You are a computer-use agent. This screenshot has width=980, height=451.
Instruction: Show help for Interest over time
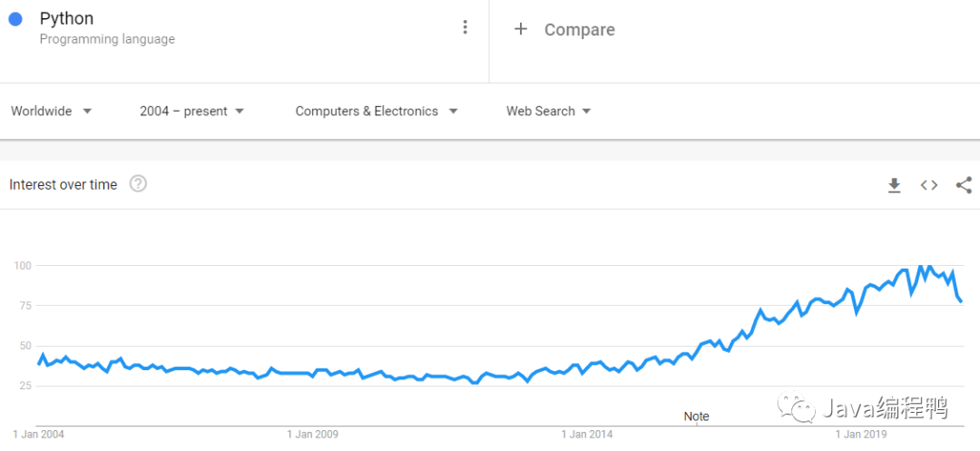click(138, 184)
